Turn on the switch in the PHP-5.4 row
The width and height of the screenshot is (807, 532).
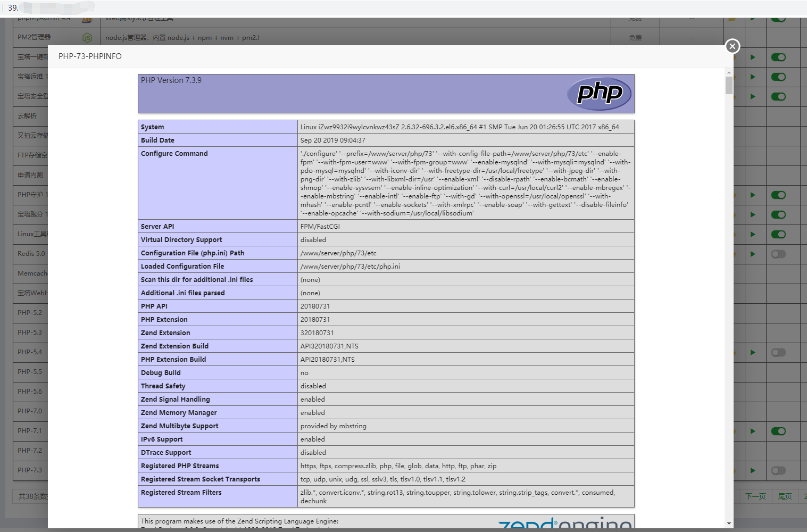778,353
